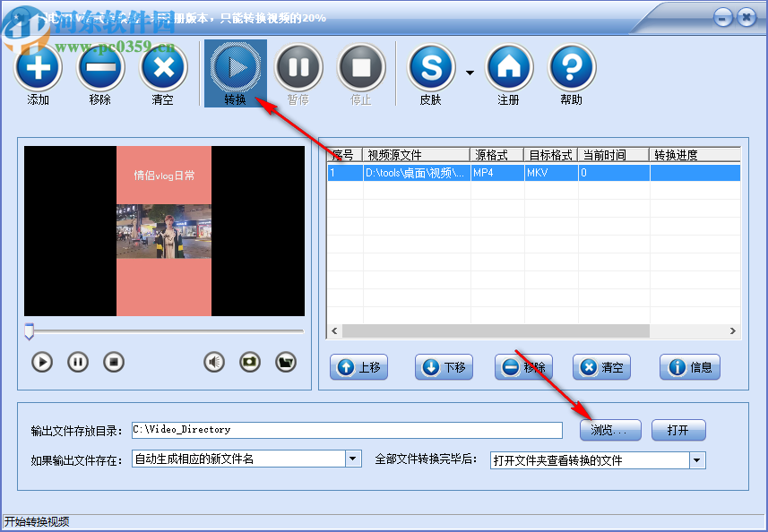Start conversion with the 转换 toolbar button
Image resolution: width=768 pixels, height=532 pixels.
point(236,73)
